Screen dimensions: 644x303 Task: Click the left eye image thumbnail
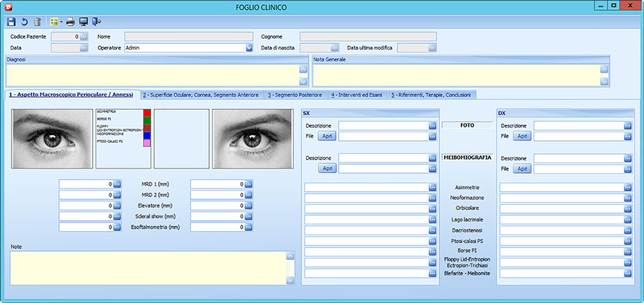pos(52,138)
